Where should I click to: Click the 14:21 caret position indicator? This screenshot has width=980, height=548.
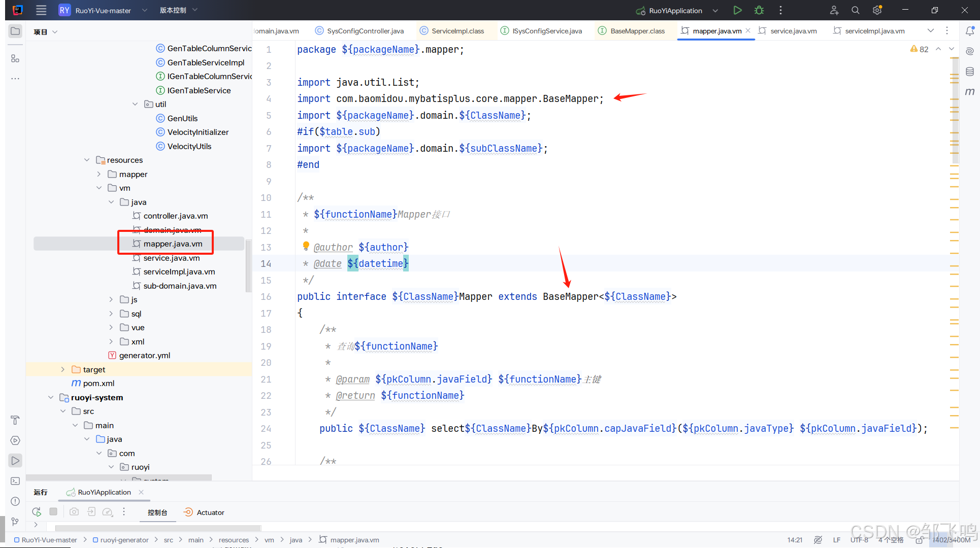click(x=795, y=540)
